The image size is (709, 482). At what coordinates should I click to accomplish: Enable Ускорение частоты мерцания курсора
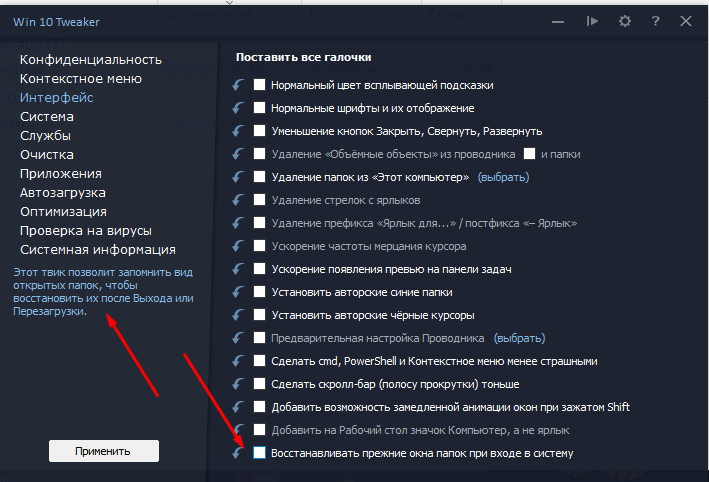coord(260,246)
